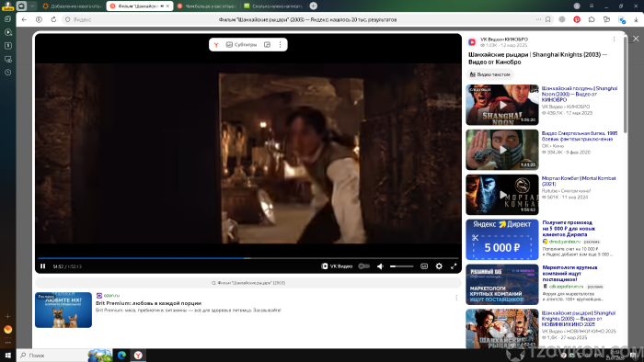Open address bar three-dot menu
This screenshot has height=362, width=644.
click(538, 19)
